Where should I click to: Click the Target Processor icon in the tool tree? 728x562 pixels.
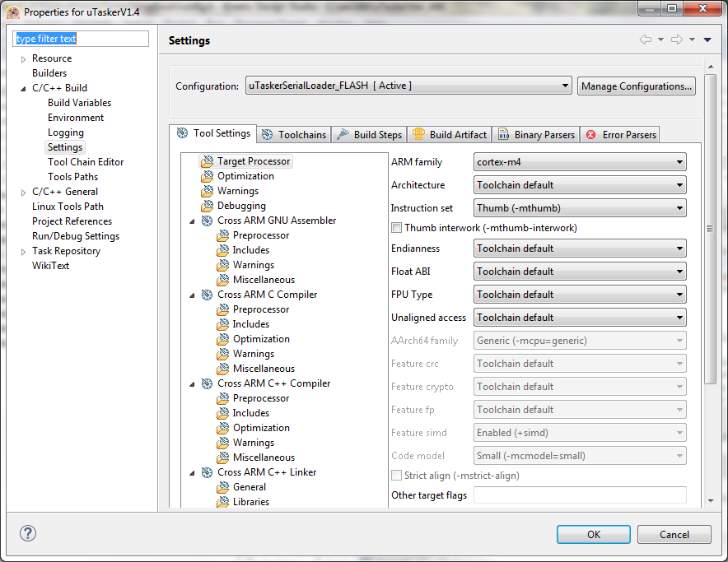(x=207, y=161)
